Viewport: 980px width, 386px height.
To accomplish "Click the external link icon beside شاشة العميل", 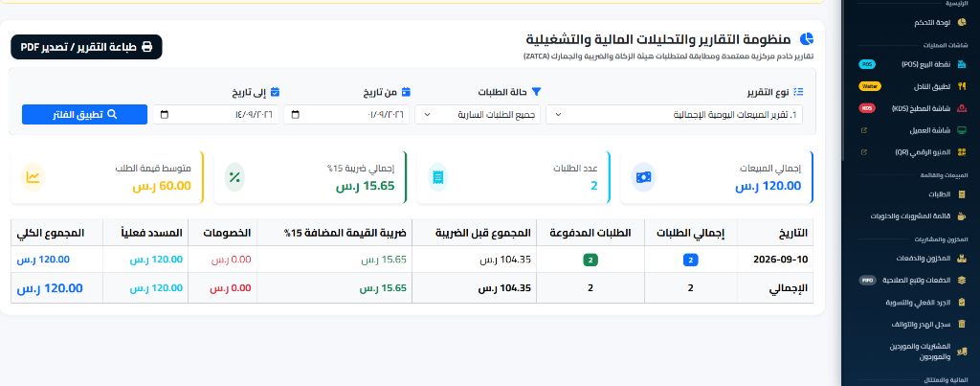I will click(x=864, y=131).
